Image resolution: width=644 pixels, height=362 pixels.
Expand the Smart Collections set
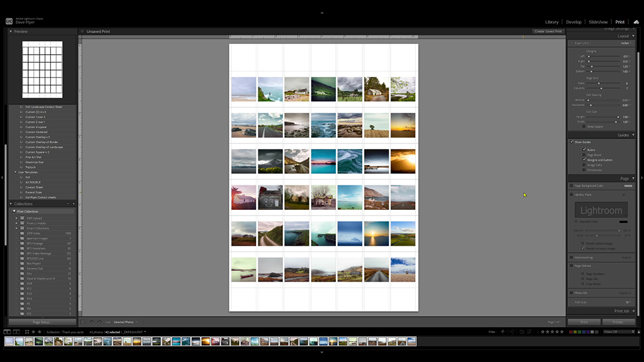coord(16,228)
